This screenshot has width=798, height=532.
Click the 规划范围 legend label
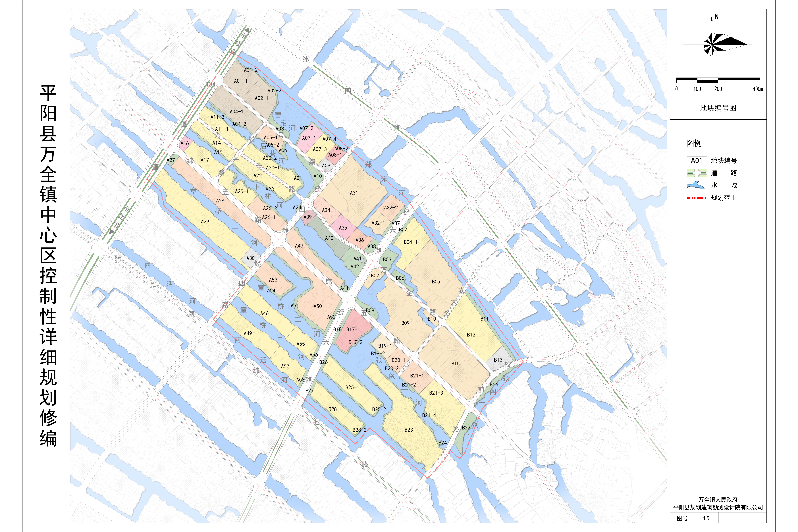click(x=724, y=198)
